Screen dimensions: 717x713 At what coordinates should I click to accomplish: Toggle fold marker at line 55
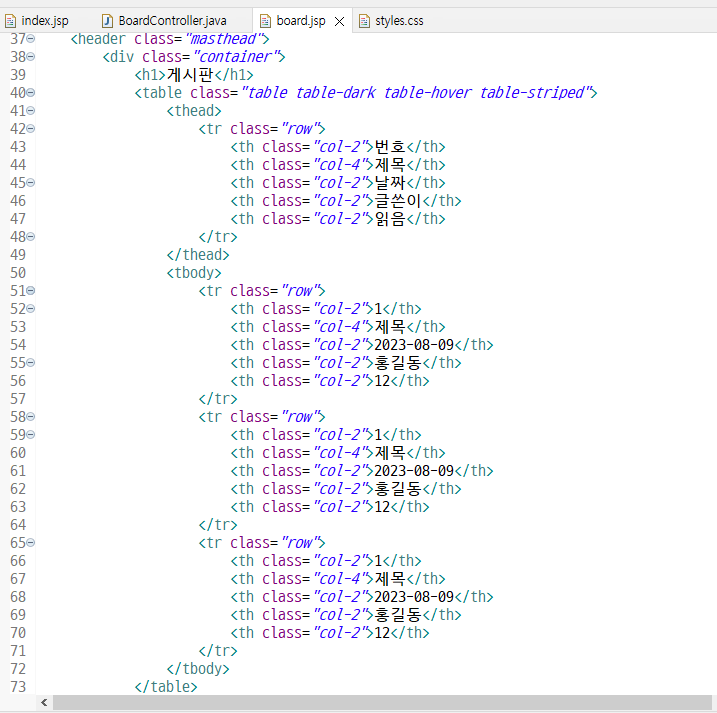click(31, 363)
